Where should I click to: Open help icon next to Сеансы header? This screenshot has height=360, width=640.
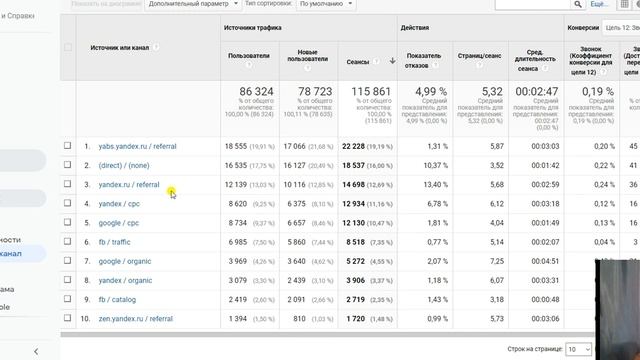click(376, 62)
